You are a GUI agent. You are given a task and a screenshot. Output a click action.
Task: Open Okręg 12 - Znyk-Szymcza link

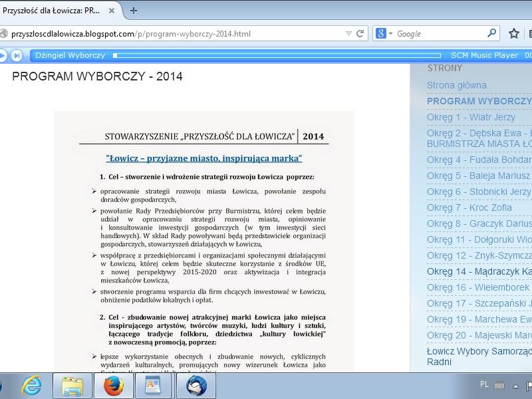tap(479, 255)
